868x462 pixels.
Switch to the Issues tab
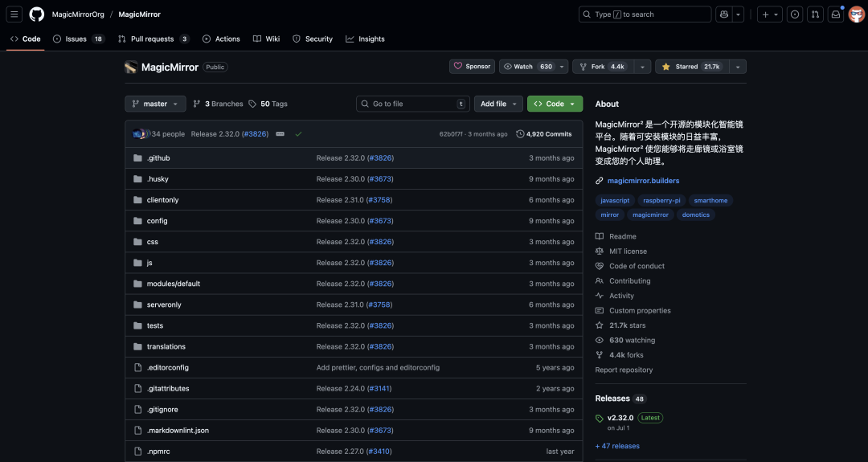(79, 39)
